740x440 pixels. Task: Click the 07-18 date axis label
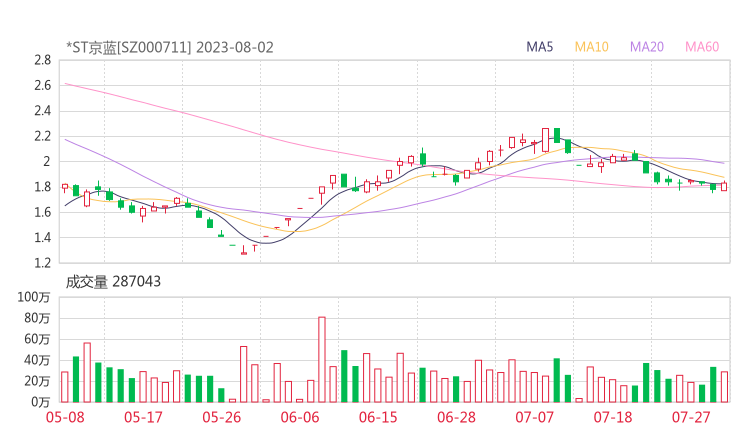click(x=613, y=417)
